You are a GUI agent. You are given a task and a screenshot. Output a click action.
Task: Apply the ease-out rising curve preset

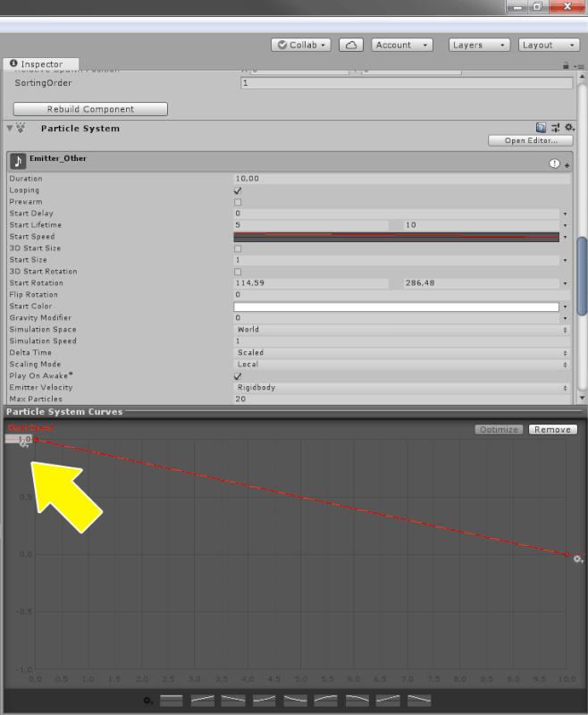pos(326,701)
